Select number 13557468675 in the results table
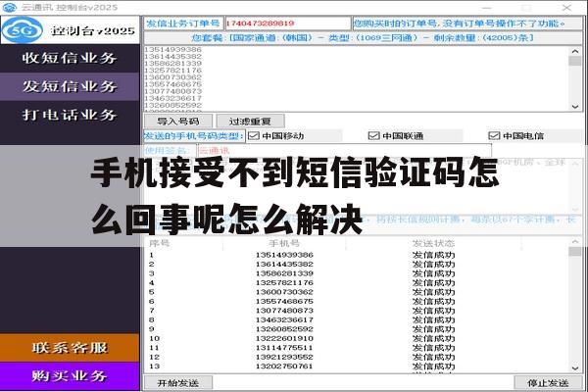 [x=284, y=301]
